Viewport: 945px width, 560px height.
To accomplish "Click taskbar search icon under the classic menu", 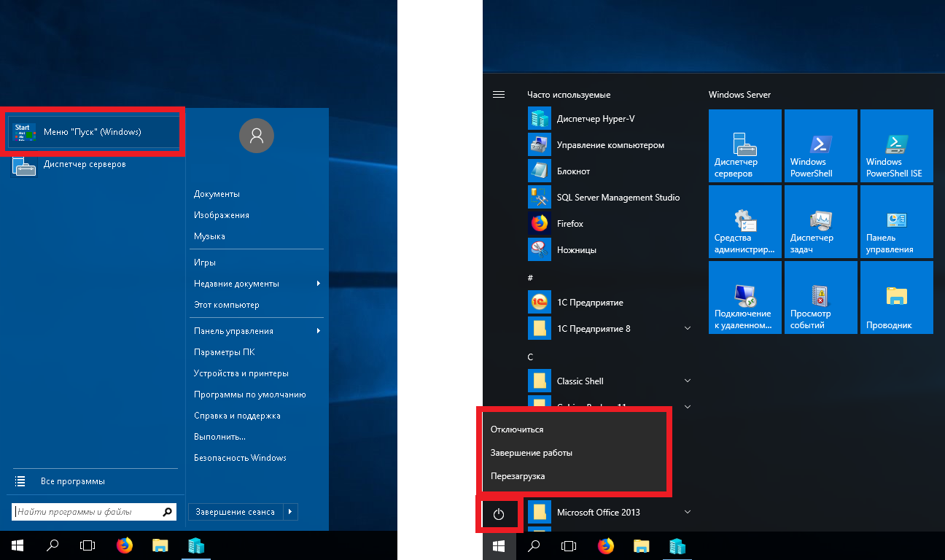I will 52,545.
